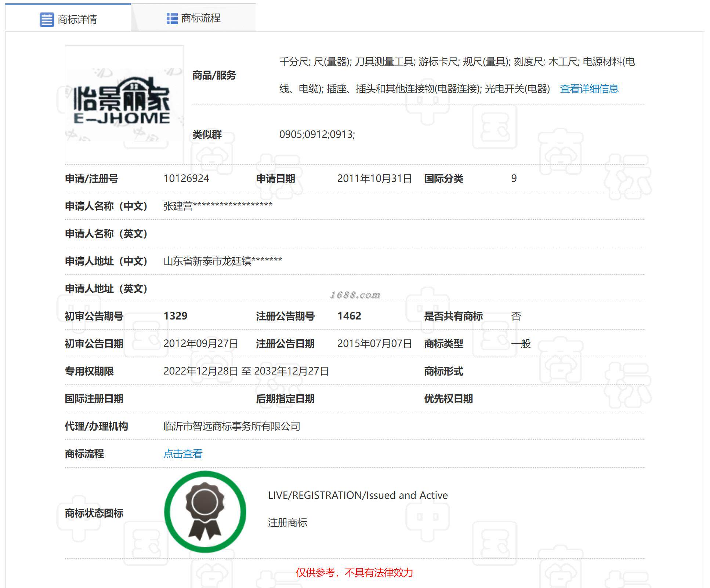Image resolution: width=710 pixels, height=588 pixels.
Task: Click the preliminary announcement issue number 1329
Action: (x=175, y=316)
